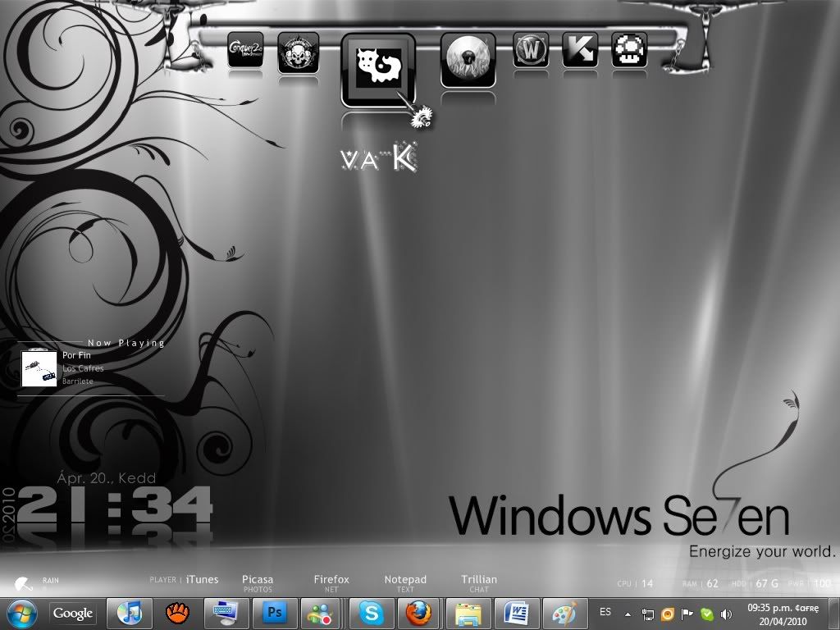Open Paint from the taskbar
This screenshot has height=630, width=840.
(565, 614)
